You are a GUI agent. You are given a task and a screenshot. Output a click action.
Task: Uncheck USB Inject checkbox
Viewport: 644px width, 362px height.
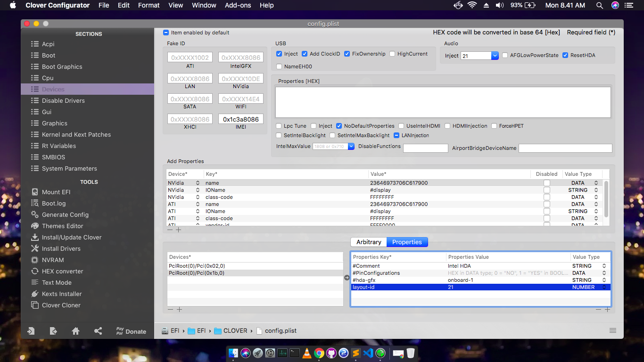[x=279, y=54]
